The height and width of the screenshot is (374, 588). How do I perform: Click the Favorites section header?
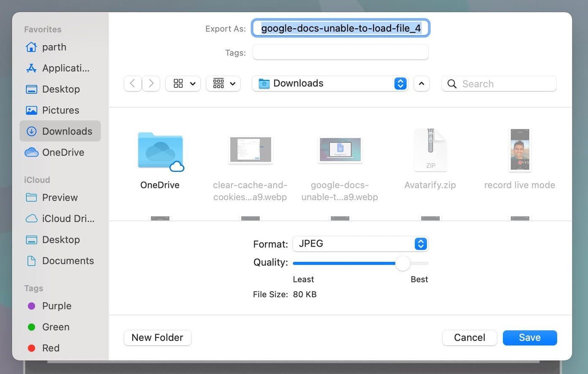click(43, 30)
